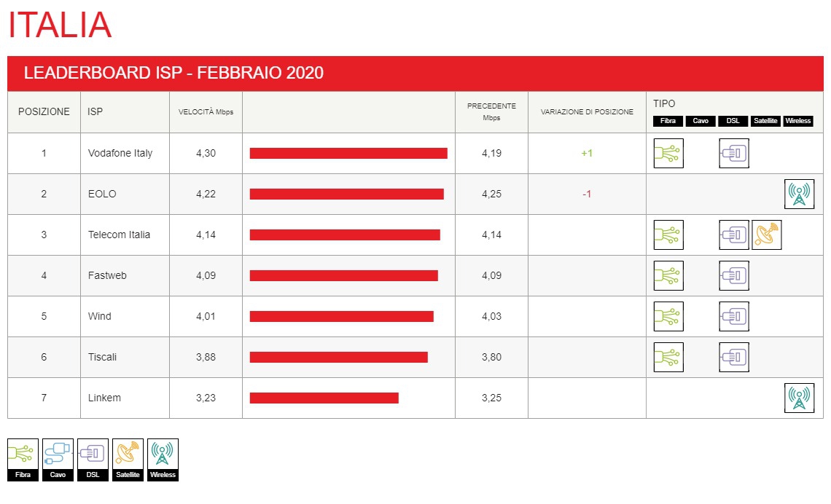Click Wind's previous speed 4,03
Image resolution: width=831 pixels, height=504 pixels.
tap(491, 316)
